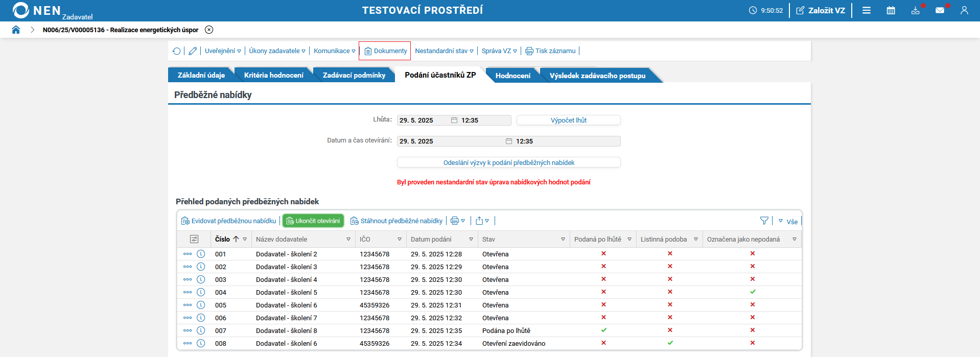Open the Stav column filter dropdown
980x357 pixels.
coord(563,239)
